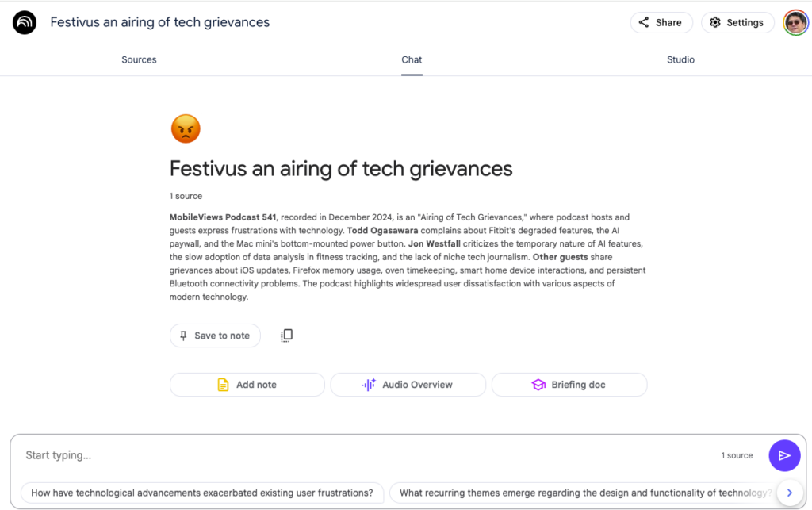Click the bold name Jon Westfall
812x510 pixels.
[434, 243]
